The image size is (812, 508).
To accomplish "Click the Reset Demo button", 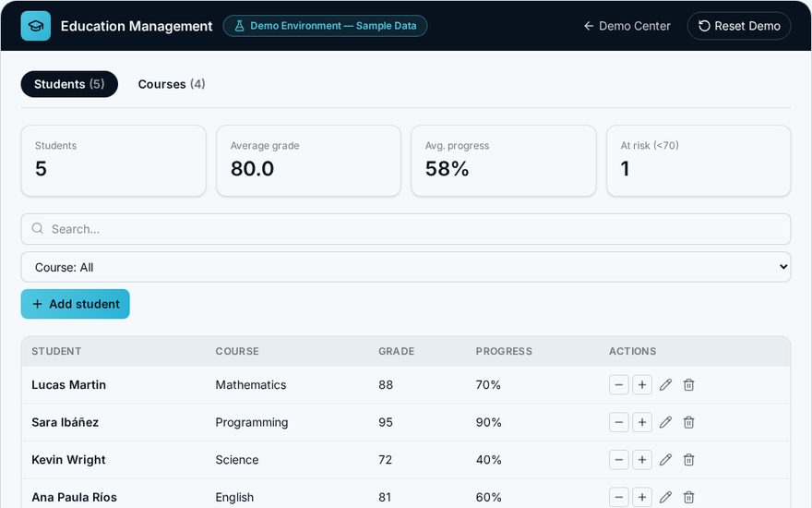I will pyautogui.click(x=739, y=26).
